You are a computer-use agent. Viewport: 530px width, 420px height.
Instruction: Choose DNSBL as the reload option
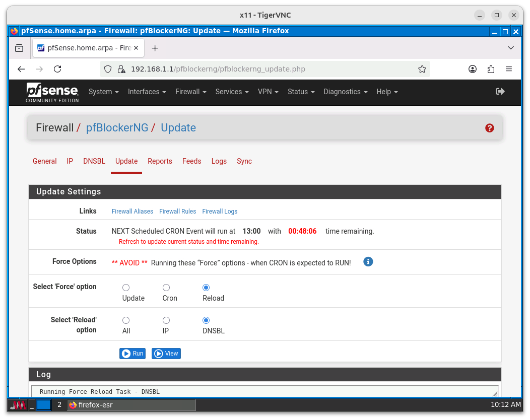click(206, 320)
